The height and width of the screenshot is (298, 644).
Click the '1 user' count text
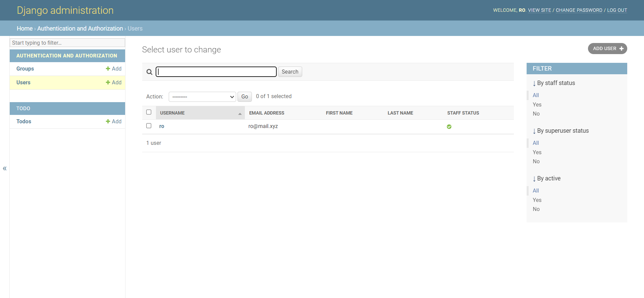154,143
